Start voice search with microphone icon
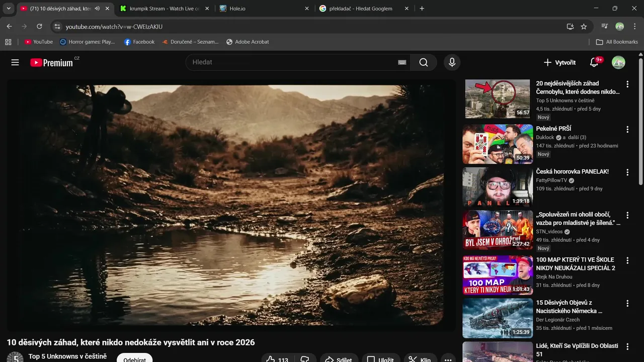Screen dimensions: 644x362 click(452, 62)
